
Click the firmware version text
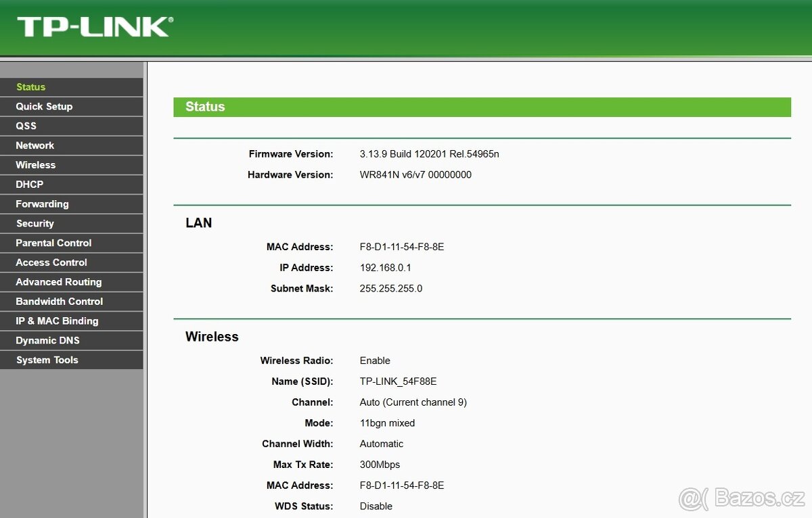pos(430,154)
